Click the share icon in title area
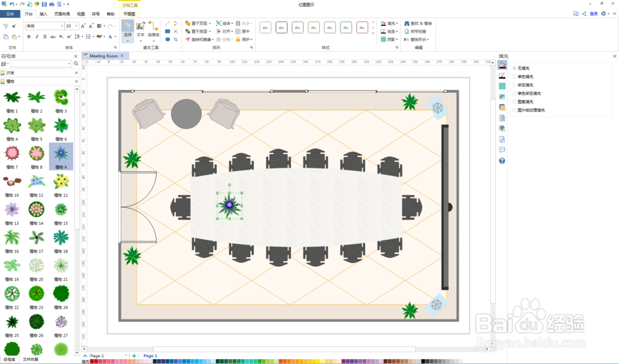 point(584,14)
